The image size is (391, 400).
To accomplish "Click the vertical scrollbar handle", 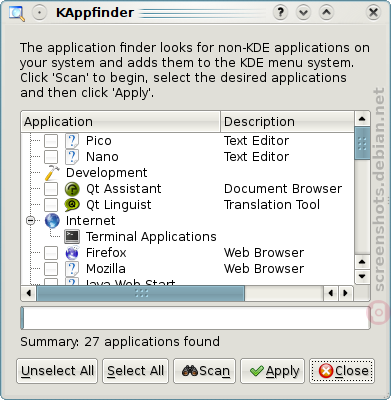I will [x=362, y=143].
